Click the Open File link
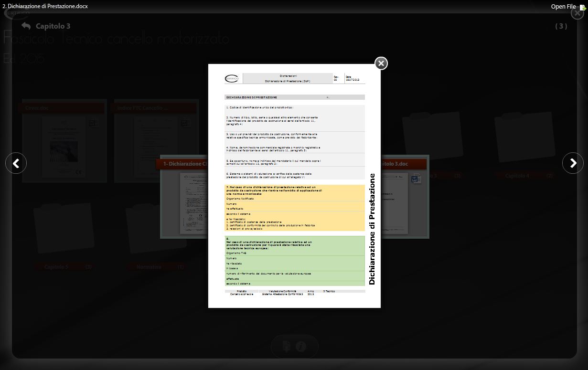The width and height of the screenshot is (588, 370). [563, 7]
